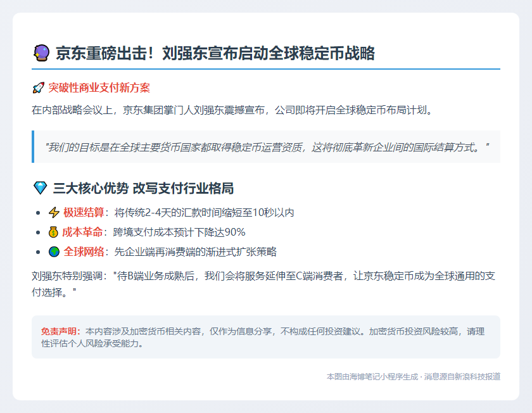Click the main headline 京东重磅出击

215,53
